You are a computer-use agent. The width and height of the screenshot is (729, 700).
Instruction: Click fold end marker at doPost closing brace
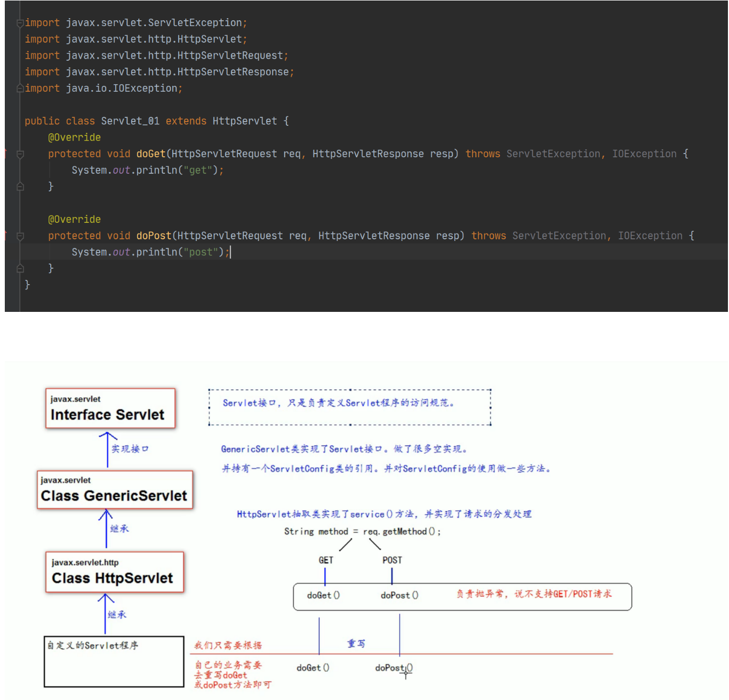click(20, 269)
